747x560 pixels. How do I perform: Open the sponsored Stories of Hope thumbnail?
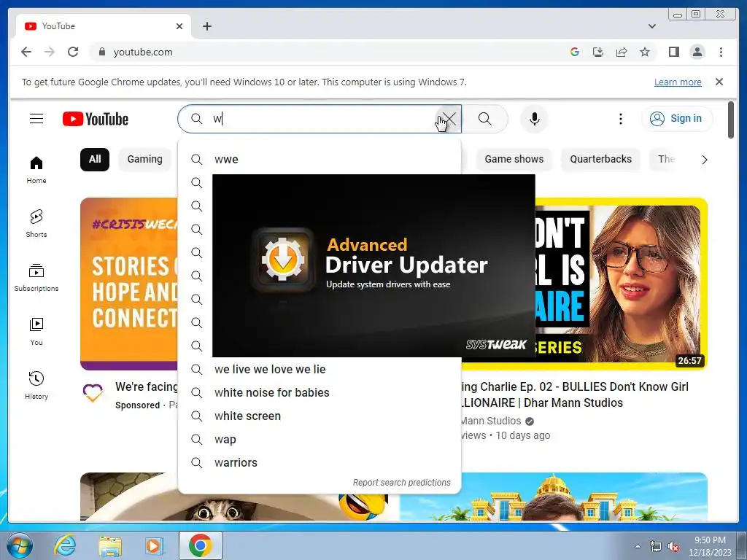[129, 284]
